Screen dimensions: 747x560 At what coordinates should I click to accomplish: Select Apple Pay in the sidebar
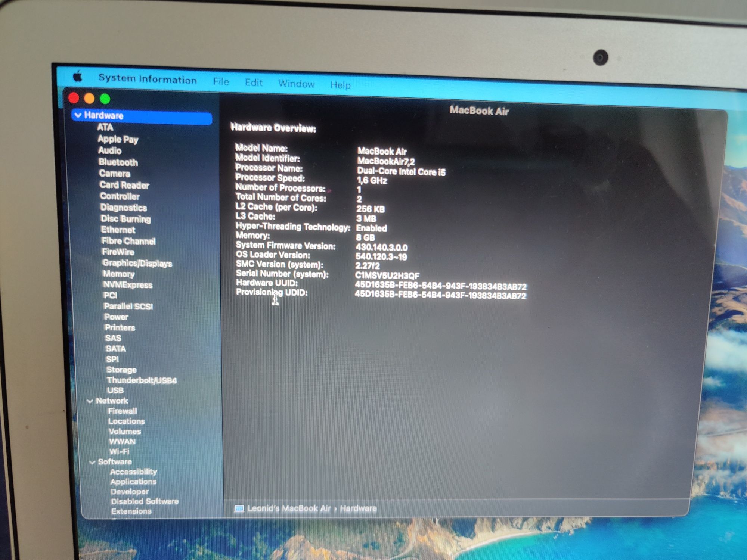tap(118, 139)
